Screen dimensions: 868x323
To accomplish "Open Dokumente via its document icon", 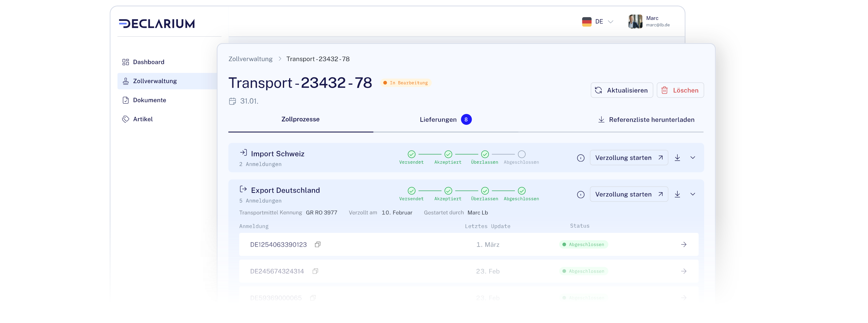I will point(125,100).
